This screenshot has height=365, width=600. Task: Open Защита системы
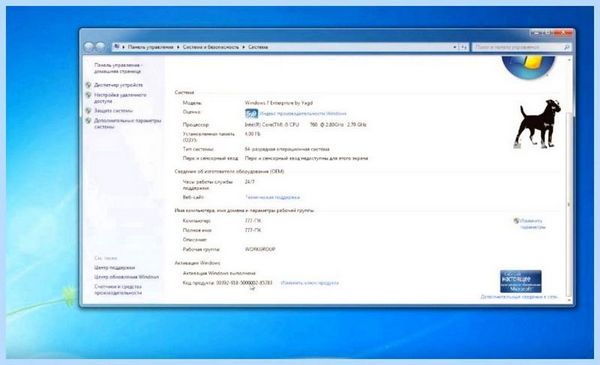tap(113, 111)
